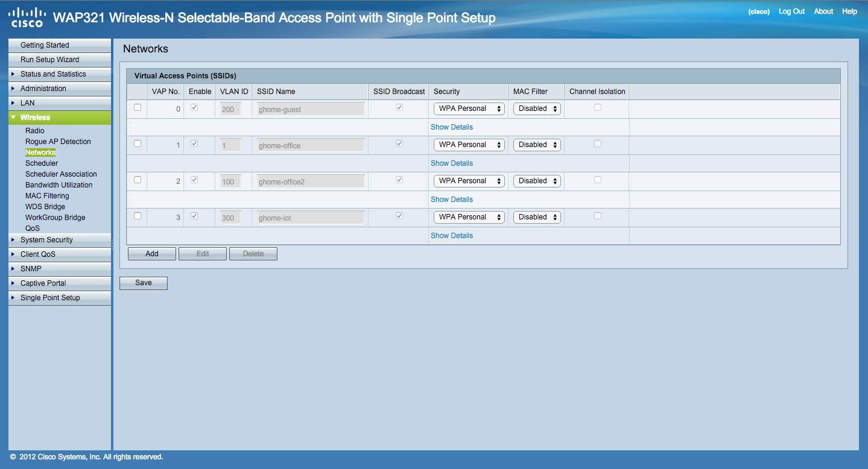This screenshot has height=469, width=868.
Task: Save the network settings
Action: 144,283
